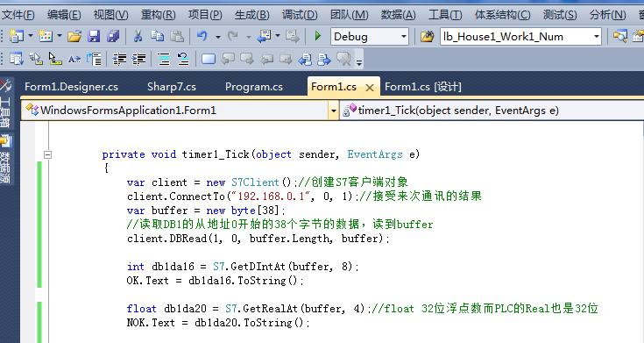This screenshot has width=644, height=343.
Task: Click the Navigate Backward icon
Action: pyautogui.click(x=264, y=37)
